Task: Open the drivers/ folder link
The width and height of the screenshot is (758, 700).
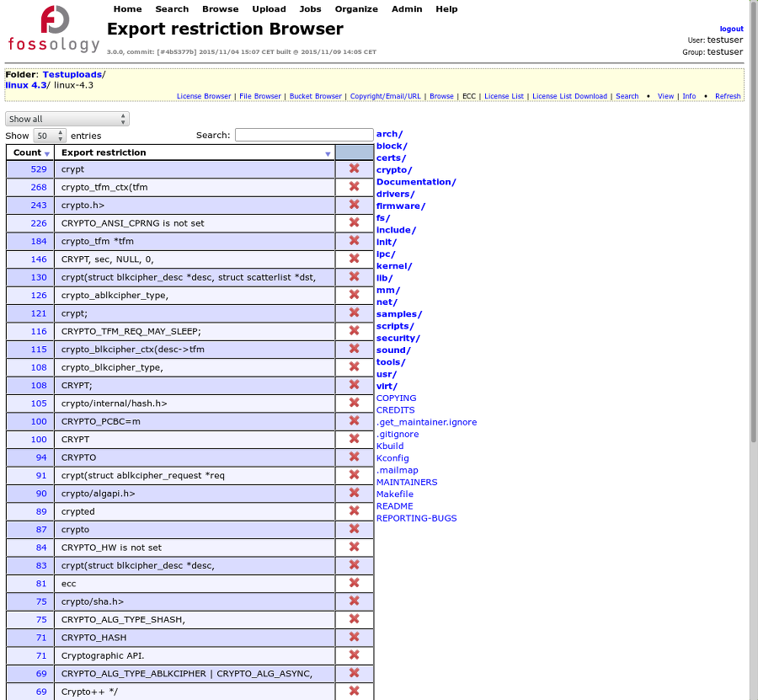Action: click(395, 194)
